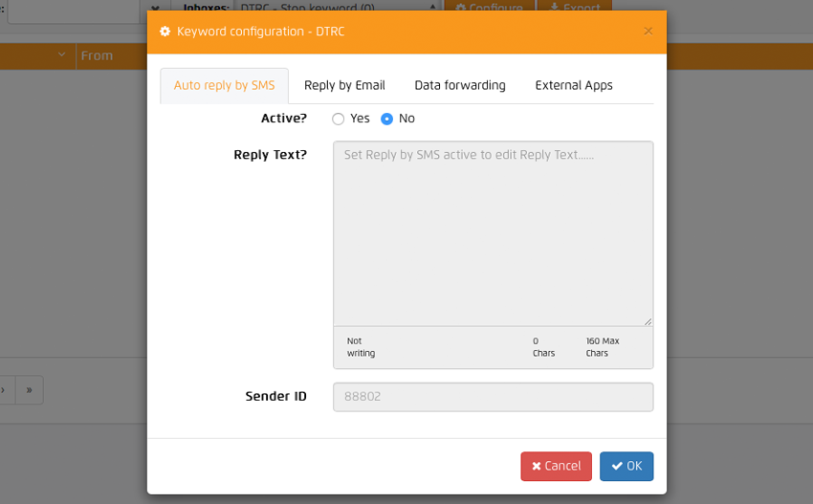Select the Yes radio for Active
Image resolution: width=813 pixels, height=504 pixels.
click(338, 119)
